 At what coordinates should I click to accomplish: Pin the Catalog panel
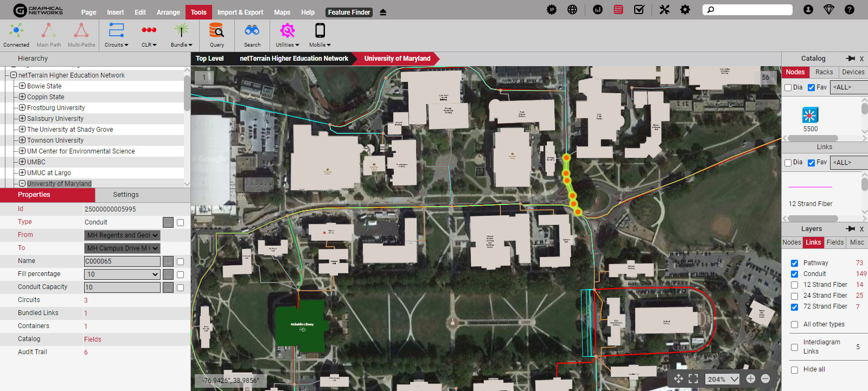point(850,59)
